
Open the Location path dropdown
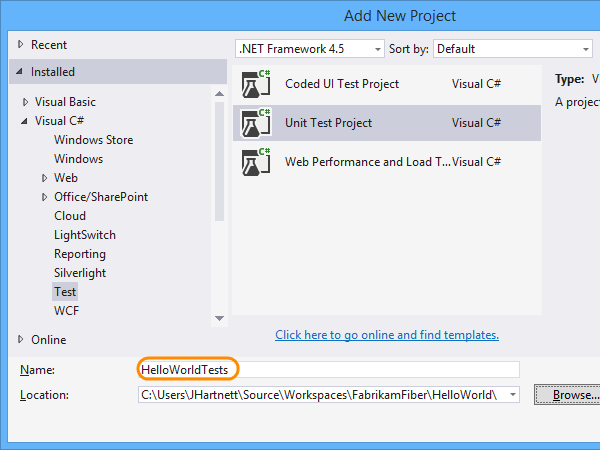513,395
